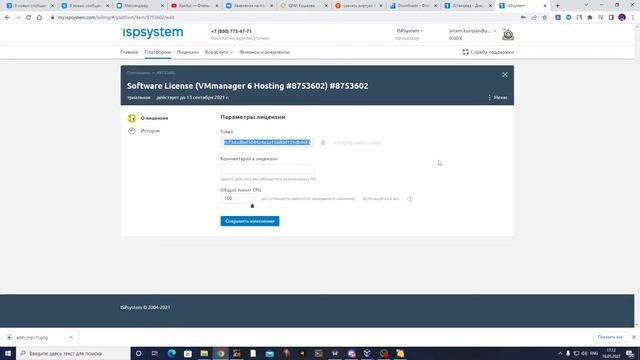Close the Software License panel with the X
The image size is (640, 360).
[505, 75]
